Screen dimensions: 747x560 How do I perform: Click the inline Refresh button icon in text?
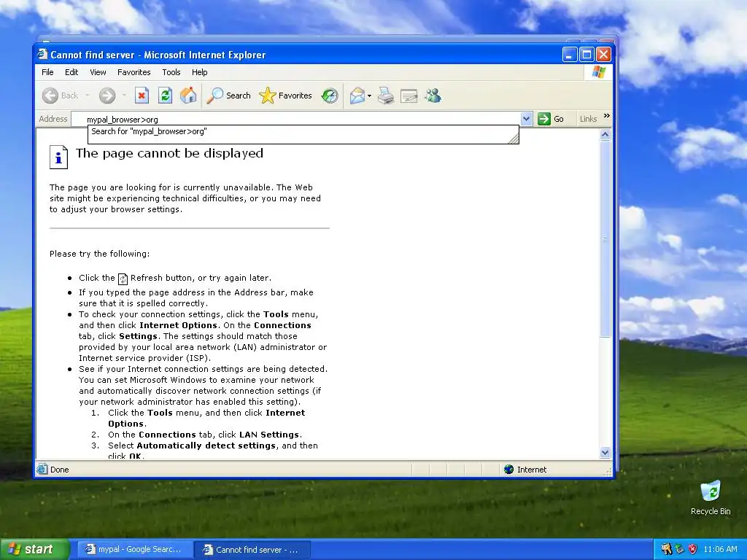coord(123,279)
